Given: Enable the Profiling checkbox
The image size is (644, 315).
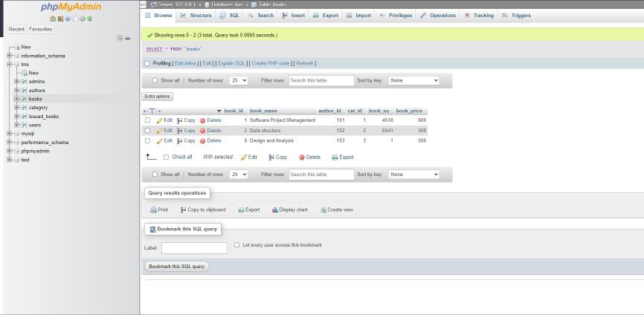Looking at the screenshot, I should point(147,63).
